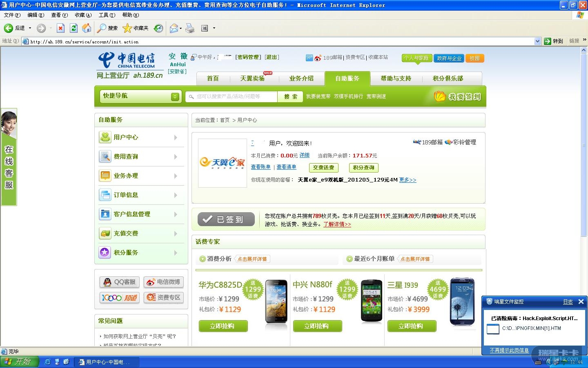Switch to the 天翼卖场 tab

tap(252, 79)
